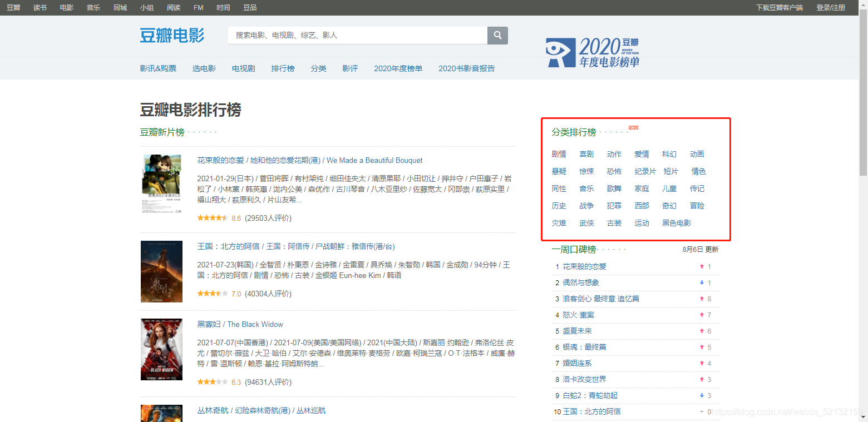
Task: Go to 分类 navigation tab
Action: coord(319,68)
